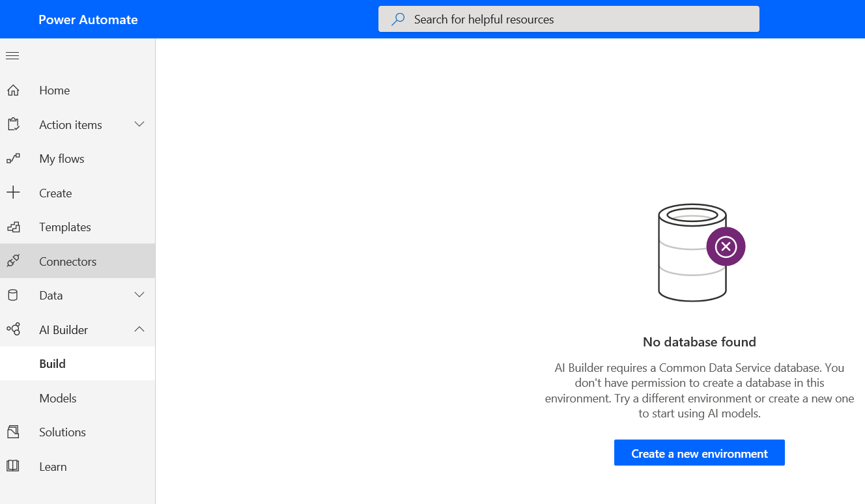865x504 pixels.
Task: Expand the Data section chevron
Action: click(139, 295)
